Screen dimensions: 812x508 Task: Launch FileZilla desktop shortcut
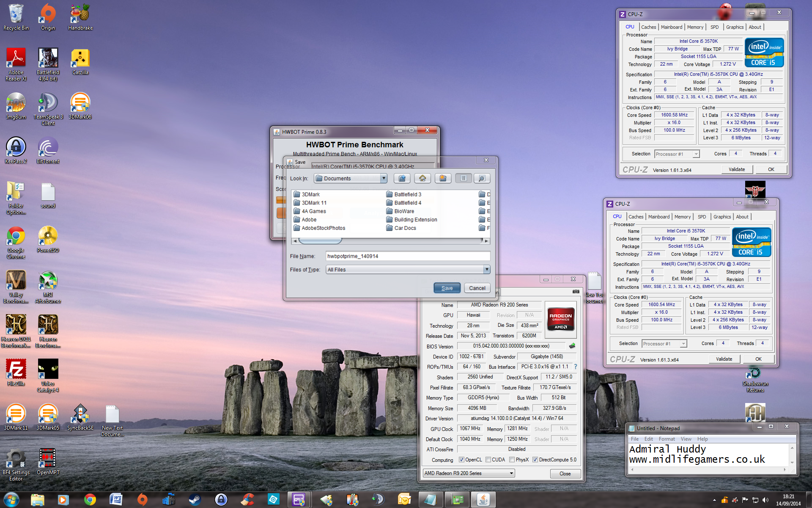click(16, 373)
